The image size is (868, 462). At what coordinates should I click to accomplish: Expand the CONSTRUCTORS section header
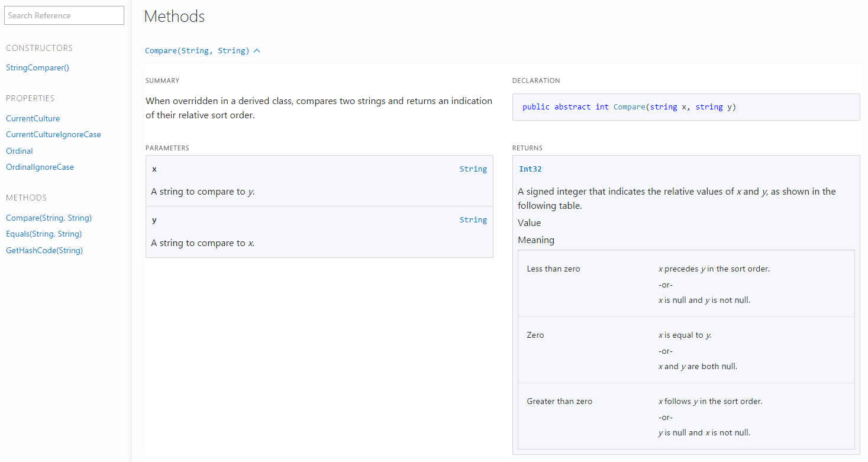(x=39, y=48)
